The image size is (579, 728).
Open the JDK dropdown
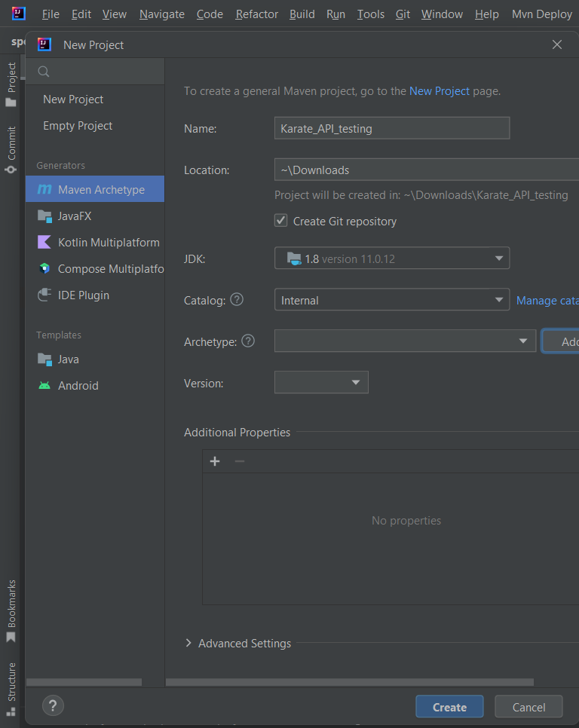pyautogui.click(x=392, y=258)
